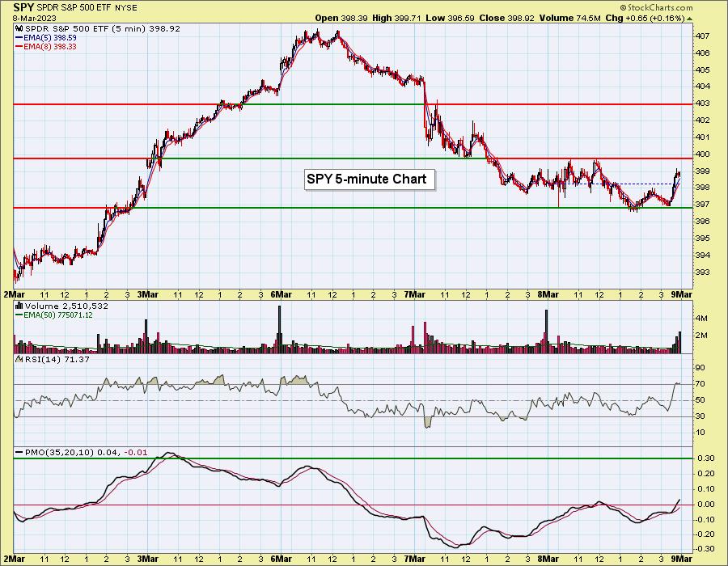The image size is (728, 566).
Task: Click the EMA(8) 398.33 legend entry
Action: 50,46
